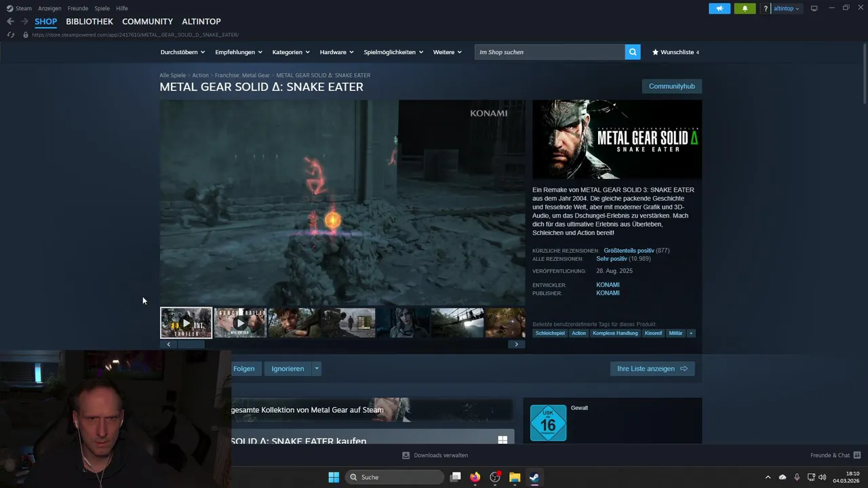Click the plus icon after the tags
Image resolution: width=868 pixels, height=488 pixels.
(x=691, y=333)
